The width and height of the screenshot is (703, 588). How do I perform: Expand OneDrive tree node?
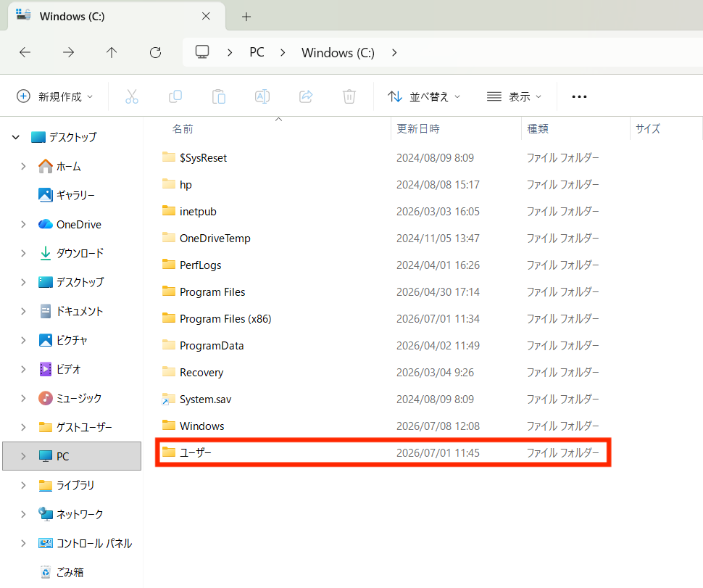23,224
